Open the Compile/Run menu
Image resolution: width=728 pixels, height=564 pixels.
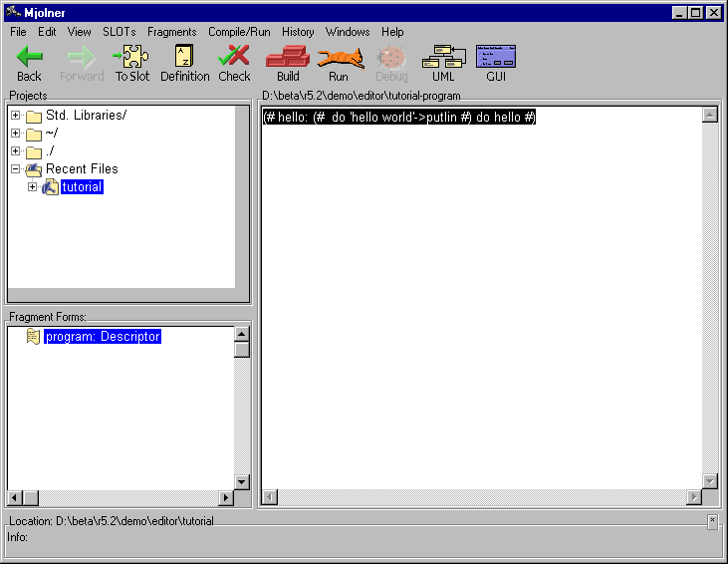click(x=239, y=32)
